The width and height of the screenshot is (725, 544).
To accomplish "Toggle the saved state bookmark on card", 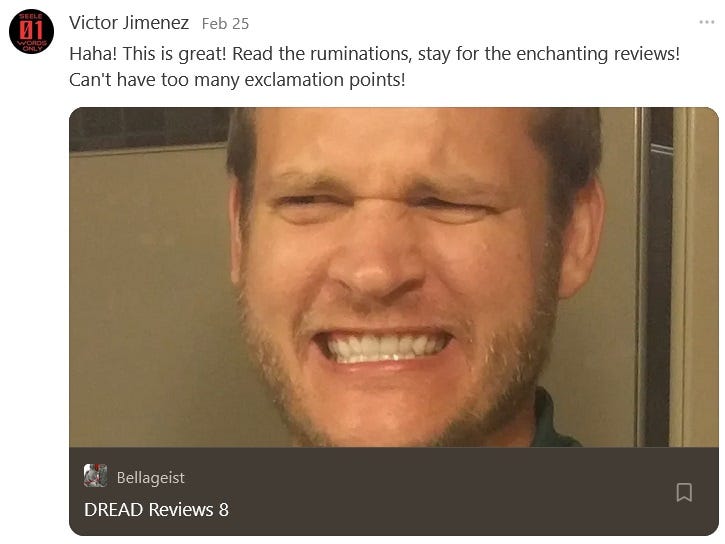I will tap(684, 492).
